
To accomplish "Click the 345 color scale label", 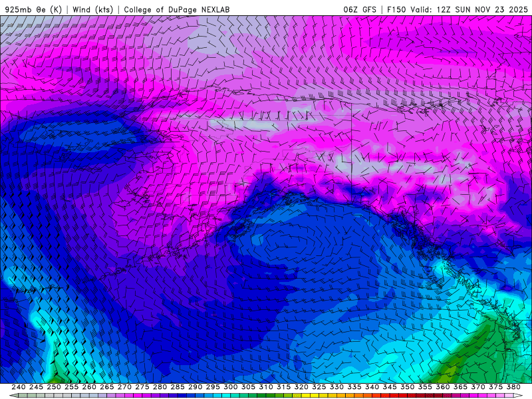I will point(390,387).
